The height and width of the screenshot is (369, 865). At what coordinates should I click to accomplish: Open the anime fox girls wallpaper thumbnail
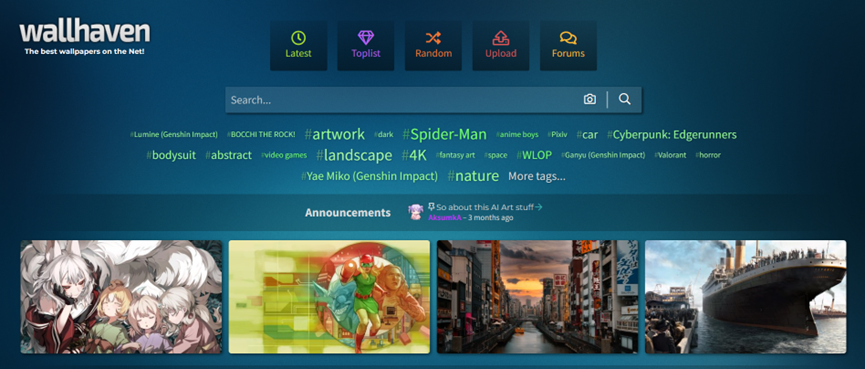pos(121,297)
